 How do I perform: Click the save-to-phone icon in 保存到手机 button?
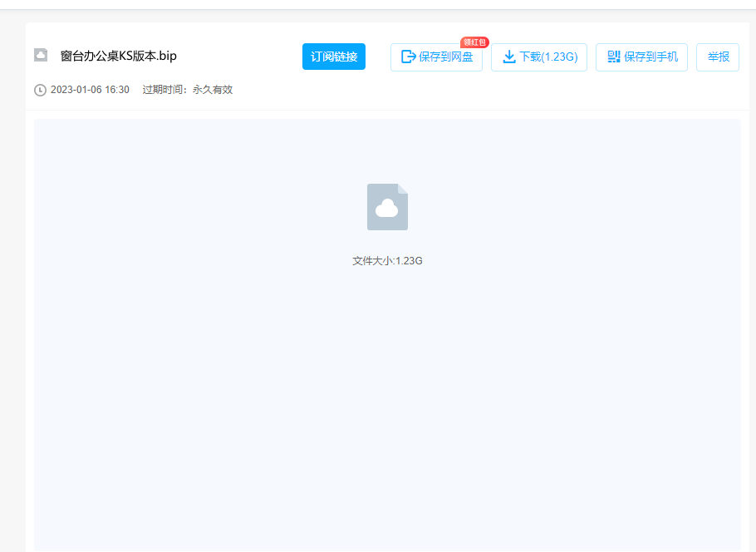[x=613, y=57]
